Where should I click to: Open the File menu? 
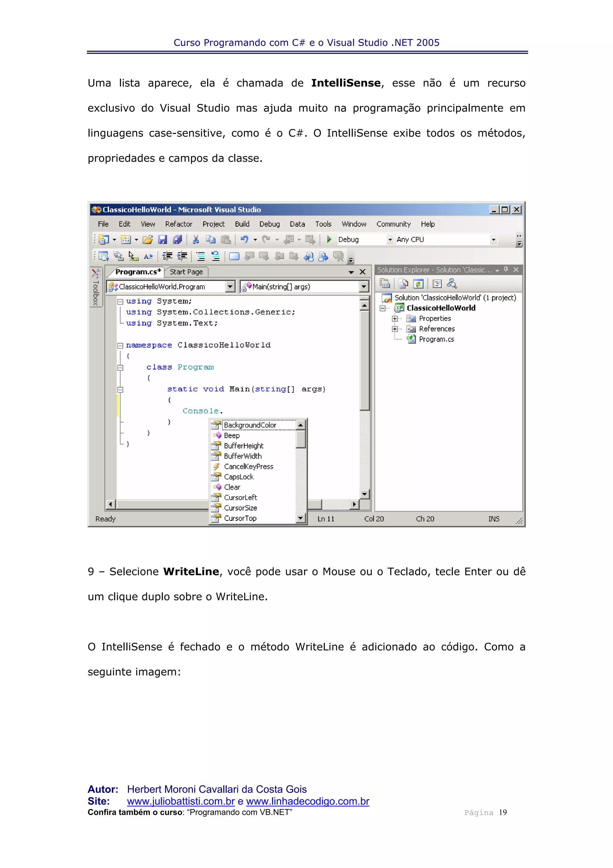[103, 224]
